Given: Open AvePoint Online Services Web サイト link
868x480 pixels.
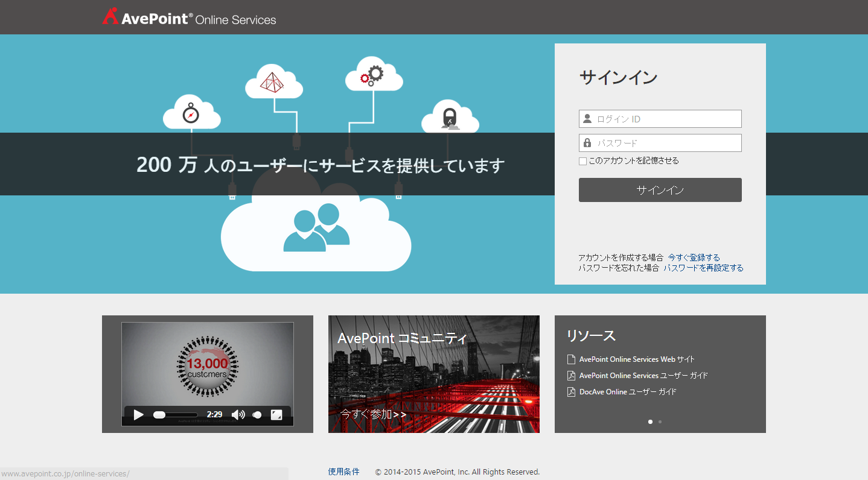Looking at the screenshot, I should pos(637,359).
